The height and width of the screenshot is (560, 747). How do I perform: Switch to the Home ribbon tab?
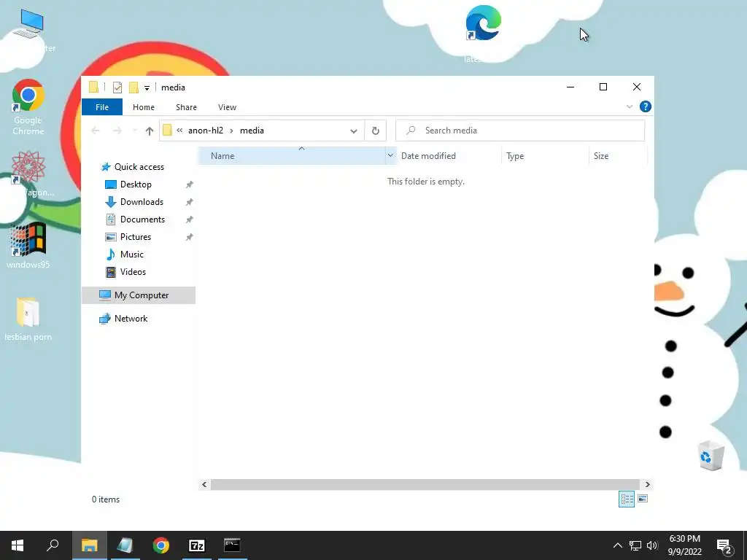point(144,107)
